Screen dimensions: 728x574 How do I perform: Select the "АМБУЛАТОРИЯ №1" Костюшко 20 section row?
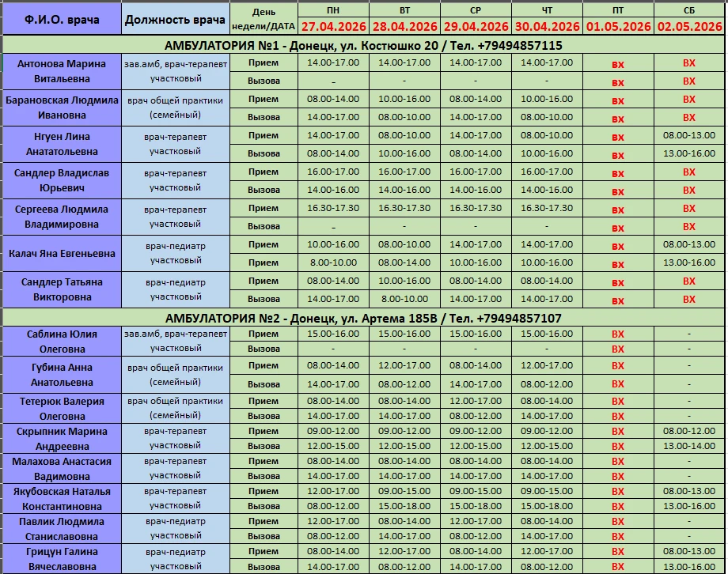(363, 45)
